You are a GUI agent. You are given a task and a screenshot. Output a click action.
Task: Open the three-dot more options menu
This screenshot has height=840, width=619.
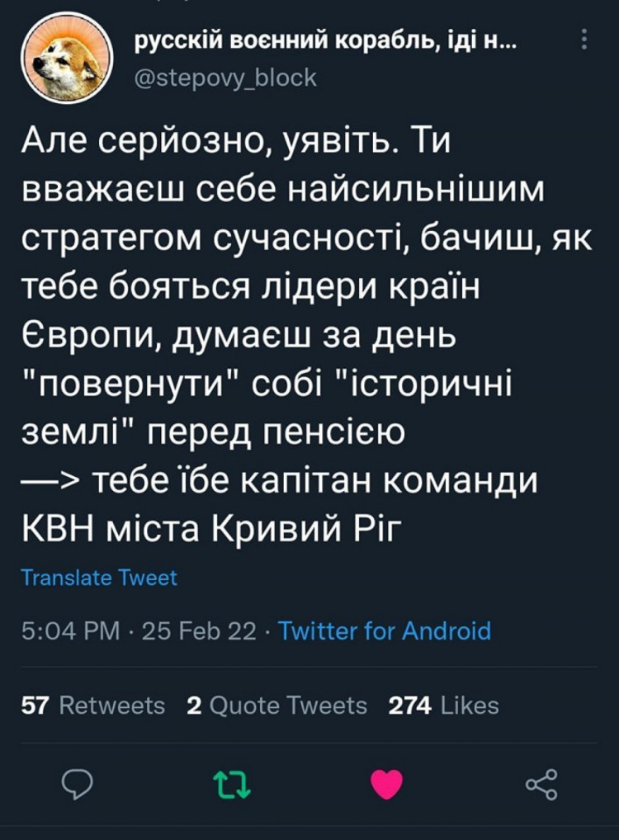(584, 40)
